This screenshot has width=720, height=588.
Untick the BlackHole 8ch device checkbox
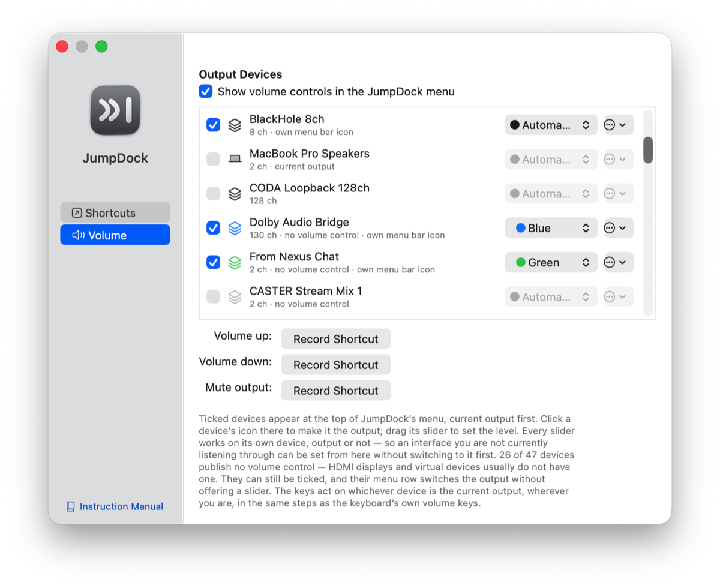coord(213,125)
